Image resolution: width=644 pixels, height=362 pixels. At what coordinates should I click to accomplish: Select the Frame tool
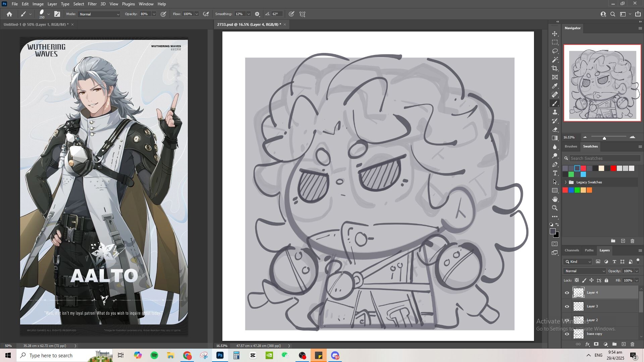tap(555, 77)
